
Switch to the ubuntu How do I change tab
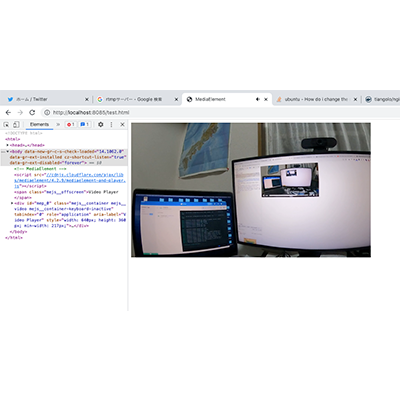317,99
